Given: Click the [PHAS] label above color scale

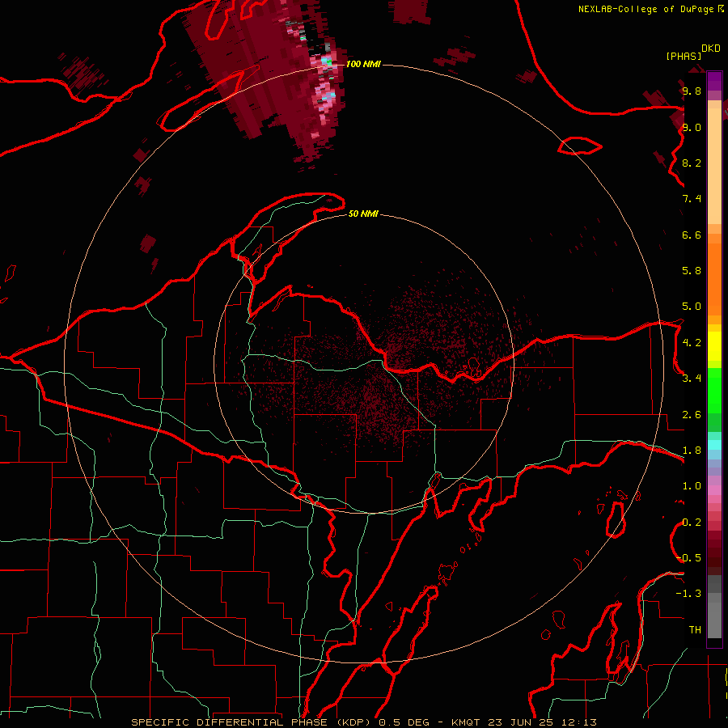Looking at the screenshot, I should point(683,57).
